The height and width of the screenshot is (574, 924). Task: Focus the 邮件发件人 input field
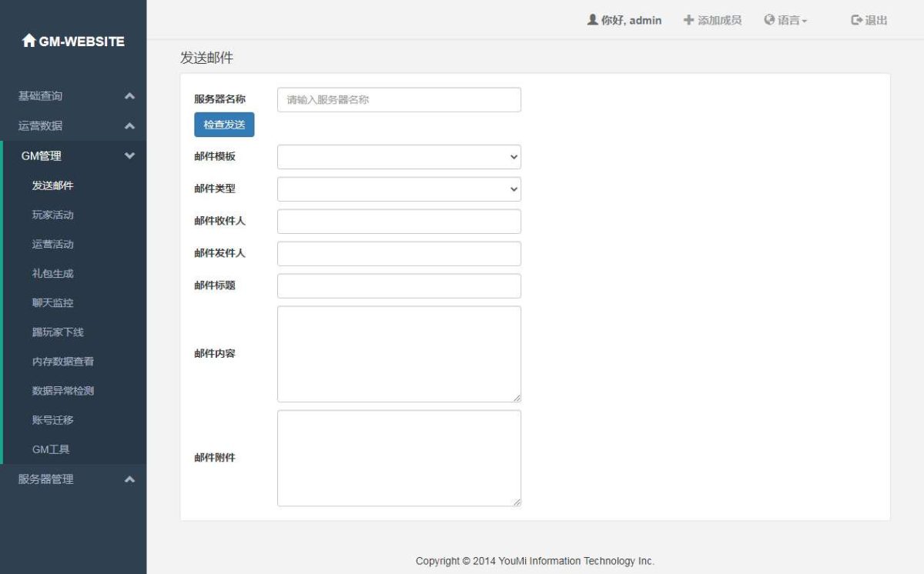point(399,254)
